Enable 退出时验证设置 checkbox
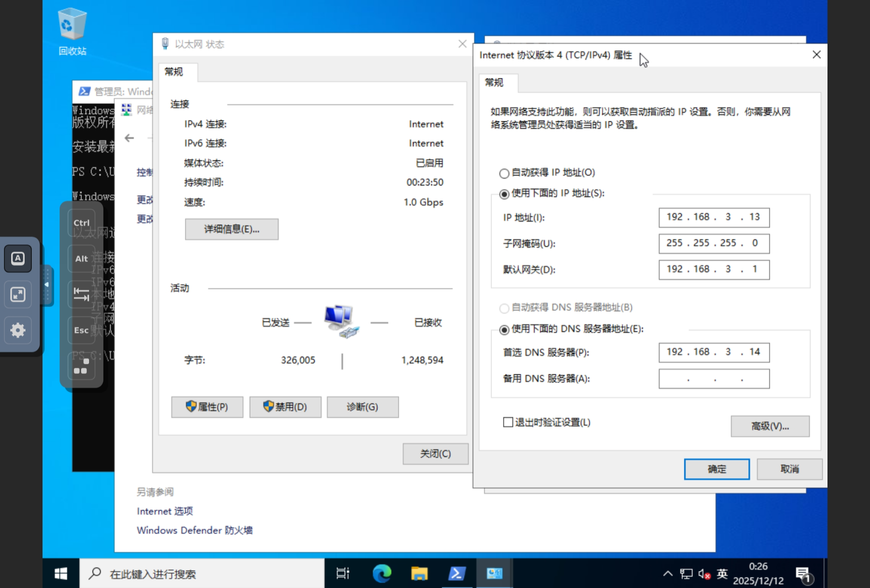Screen dimensions: 870x588 [508, 422]
